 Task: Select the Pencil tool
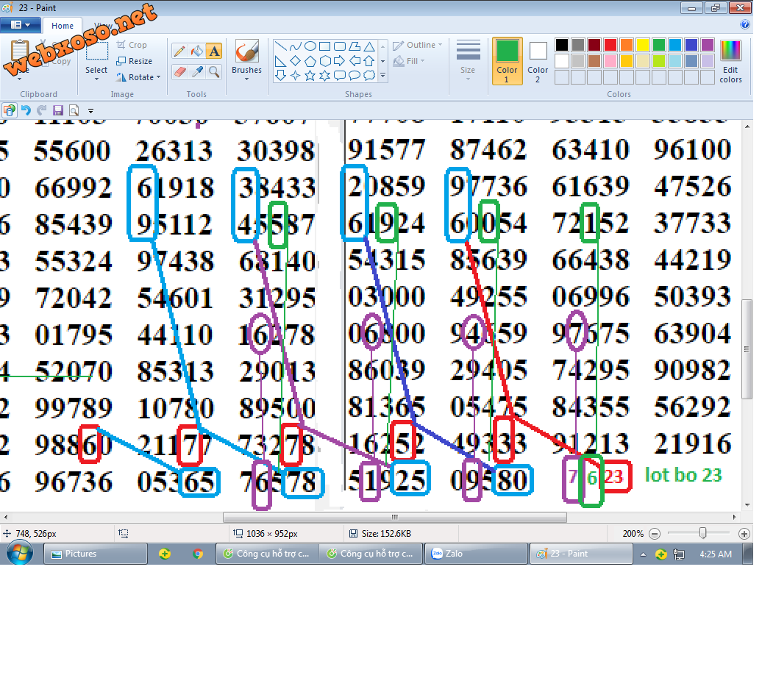pyautogui.click(x=179, y=51)
